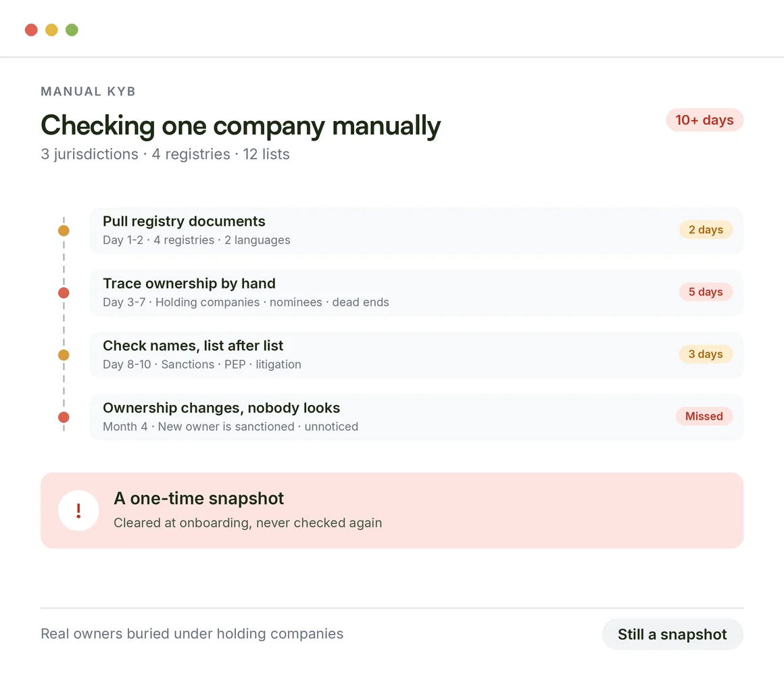Select the Ownership changes timeline dot

[x=64, y=417]
